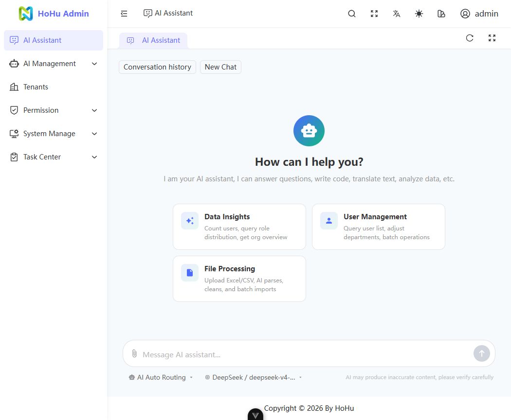Image resolution: width=511 pixels, height=420 pixels.
Task: Switch to the AI Assistant page tab
Action: 153,40
